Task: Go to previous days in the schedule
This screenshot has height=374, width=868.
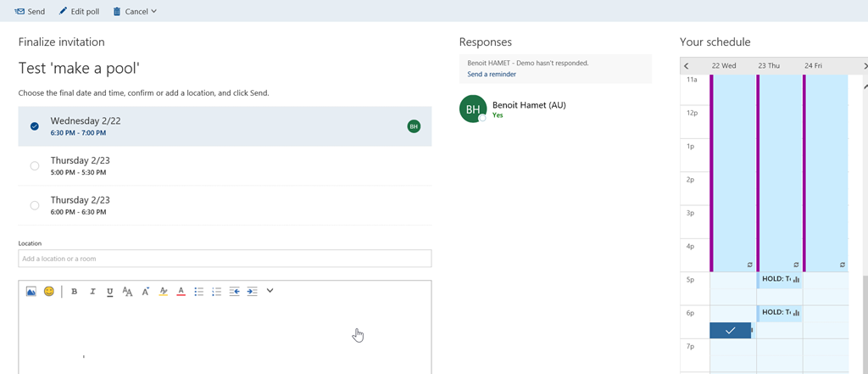Action: [x=687, y=66]
